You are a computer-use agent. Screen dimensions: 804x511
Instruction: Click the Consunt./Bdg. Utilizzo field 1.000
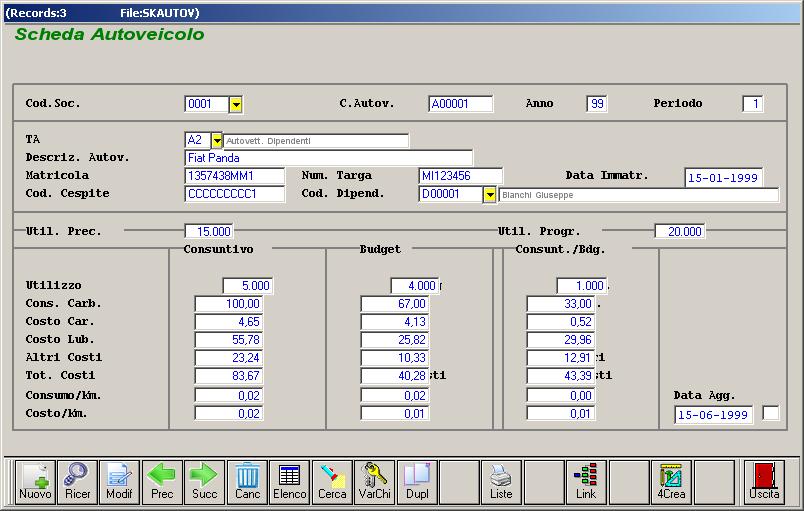(581, 285)
